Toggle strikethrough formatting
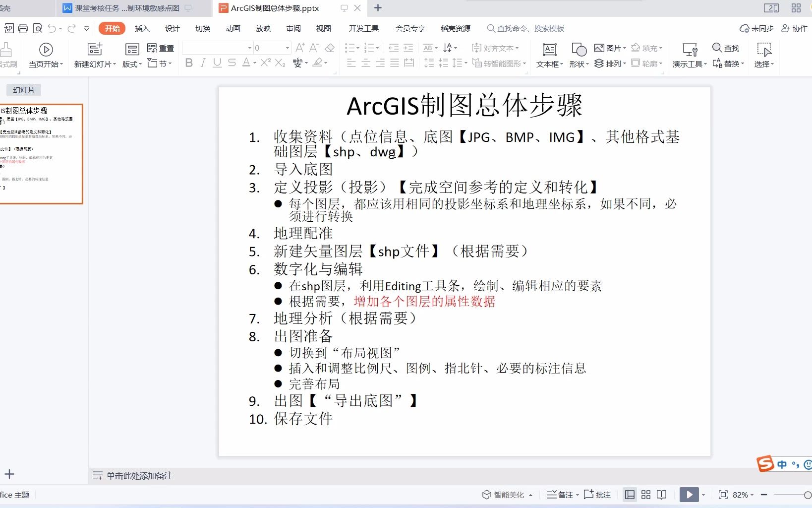The height and width of the screenshot is (508, 812). click(232, 63)
